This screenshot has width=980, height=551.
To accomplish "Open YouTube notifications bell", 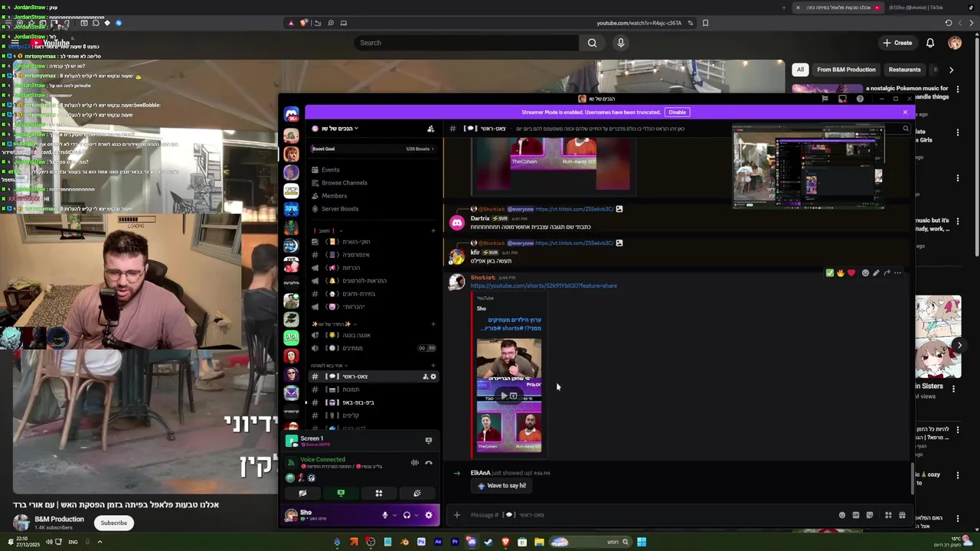I will tap(930, 43).
